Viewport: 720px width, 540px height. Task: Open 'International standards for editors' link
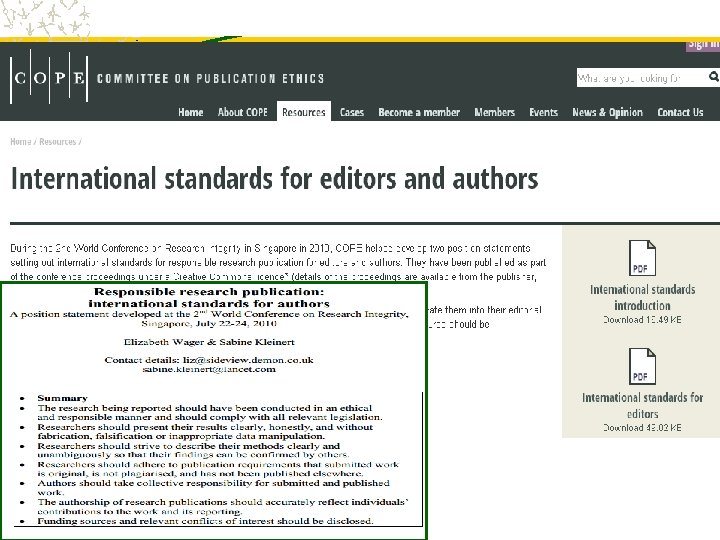(642, 405)
